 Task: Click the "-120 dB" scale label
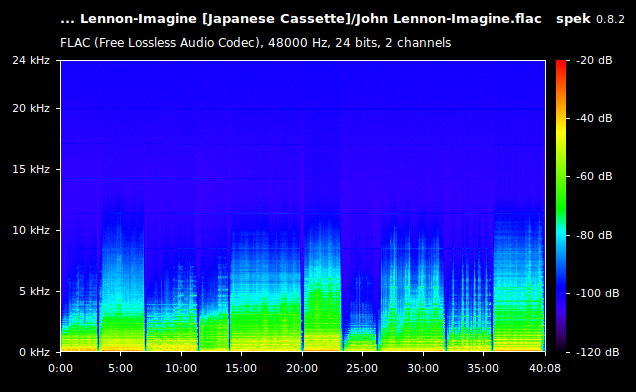(597, 352)
